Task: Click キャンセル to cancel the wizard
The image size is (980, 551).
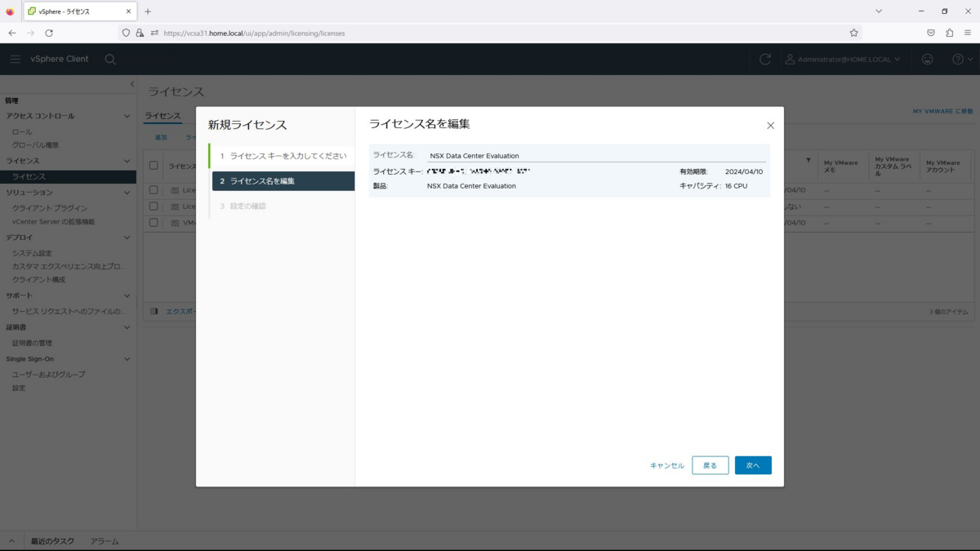Action: (x=666, y=465)
